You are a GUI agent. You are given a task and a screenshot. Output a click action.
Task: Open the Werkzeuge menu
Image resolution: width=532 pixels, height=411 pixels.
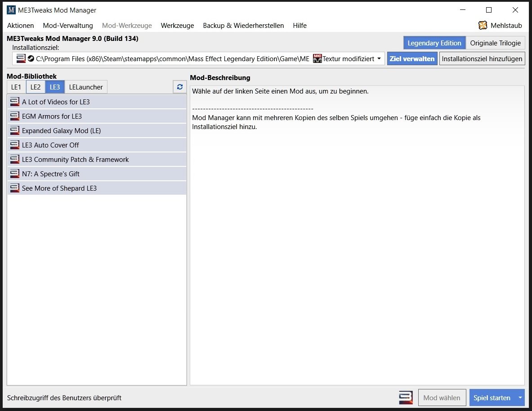click(178, 26)
